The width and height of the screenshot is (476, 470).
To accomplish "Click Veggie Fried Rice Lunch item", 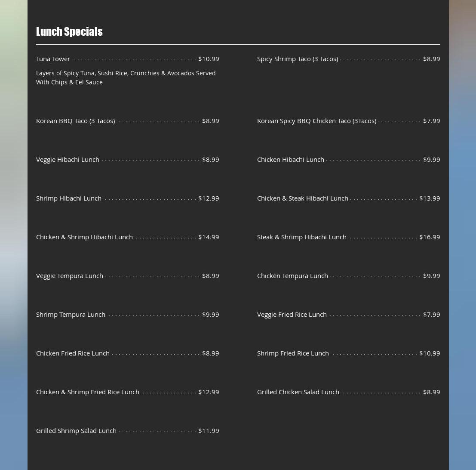I will coord(292,314).
